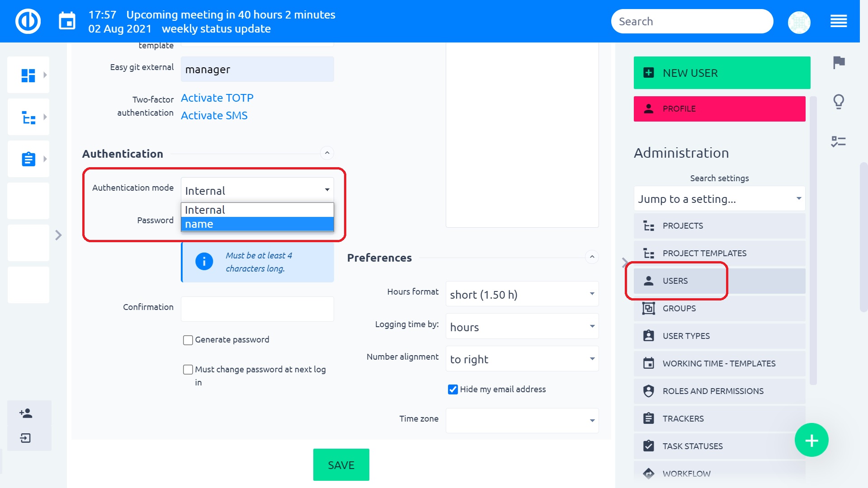Screen dimensions: 868x488
Task: Open tips via the lightbulb icon
Action: pos(839,102)
